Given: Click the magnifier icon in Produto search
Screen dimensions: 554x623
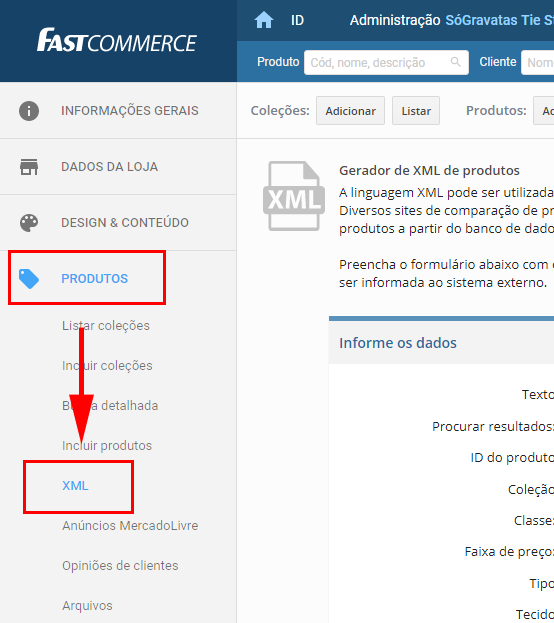Looking at the screenshot, I should (x=455, y=62).
